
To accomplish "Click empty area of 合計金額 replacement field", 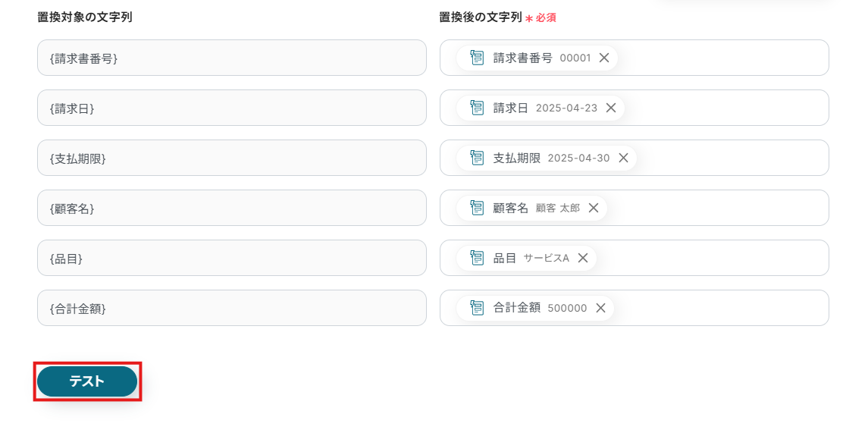I will [x=719, y=308].
